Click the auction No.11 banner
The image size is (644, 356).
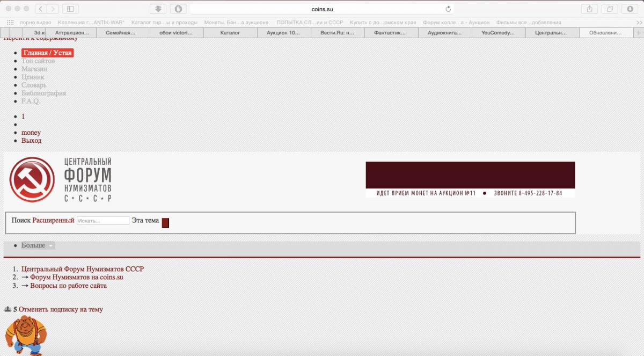coord(470,179)
